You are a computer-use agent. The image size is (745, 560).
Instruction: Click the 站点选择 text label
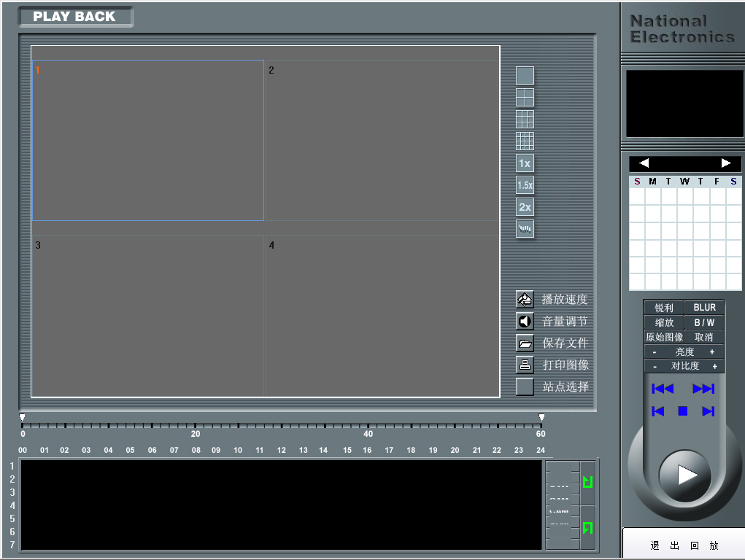(566, 386)
